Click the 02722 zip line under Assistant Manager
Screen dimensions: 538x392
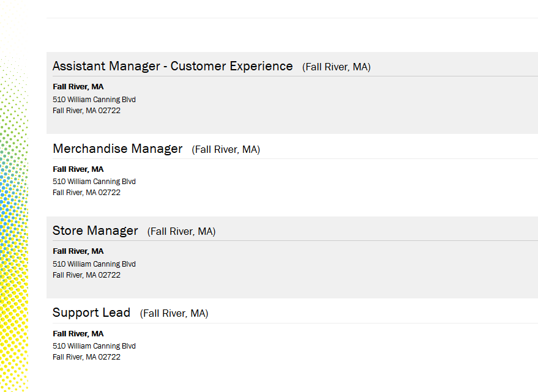[x=86, y=111]
